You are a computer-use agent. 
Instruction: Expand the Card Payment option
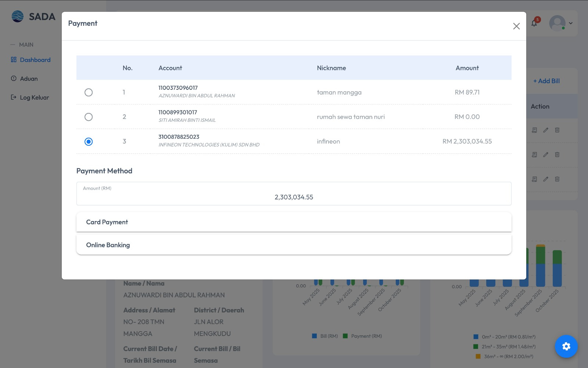[294, 222]
